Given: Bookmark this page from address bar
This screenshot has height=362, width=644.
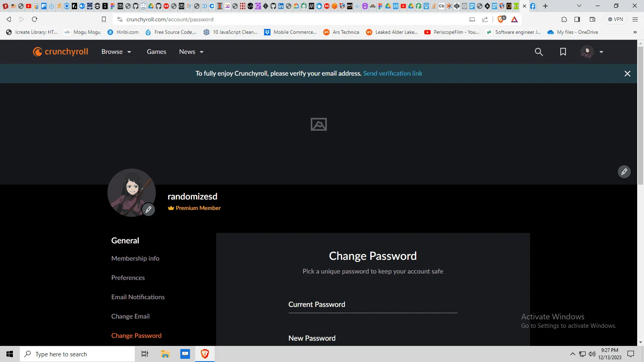Looking at the screenshot, I should [x=104, y=19].
